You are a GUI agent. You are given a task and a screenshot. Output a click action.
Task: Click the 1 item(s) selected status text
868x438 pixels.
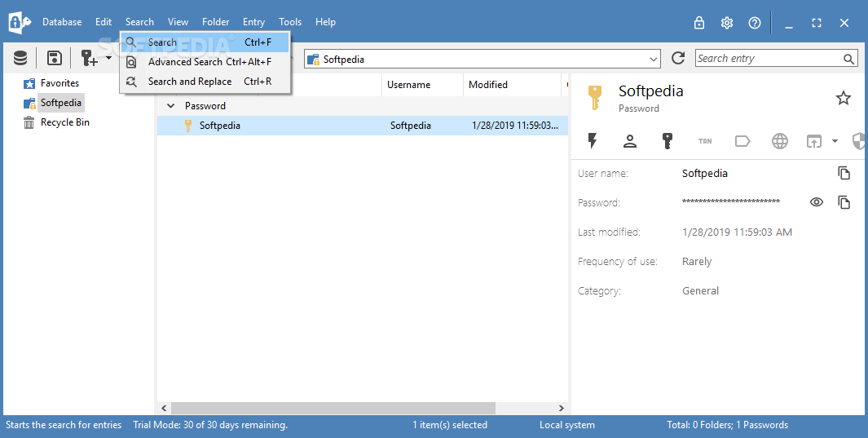pyautogui.click(x=450, y=425)
